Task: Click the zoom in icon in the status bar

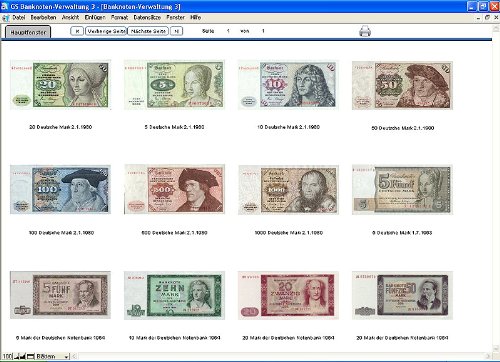Action: (23, 356)
